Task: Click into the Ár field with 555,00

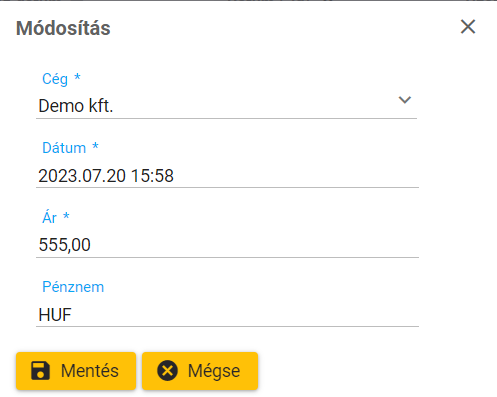Action: (x=227, y=245)
